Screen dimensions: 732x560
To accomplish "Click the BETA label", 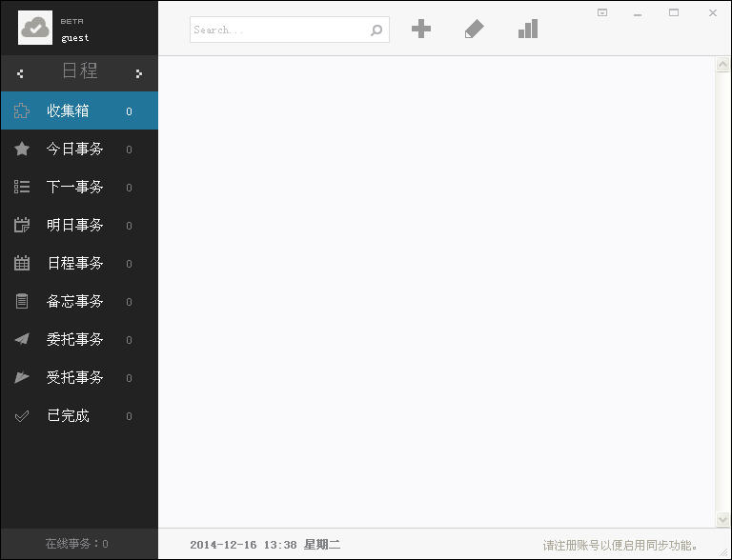I will tap(72, 22).
